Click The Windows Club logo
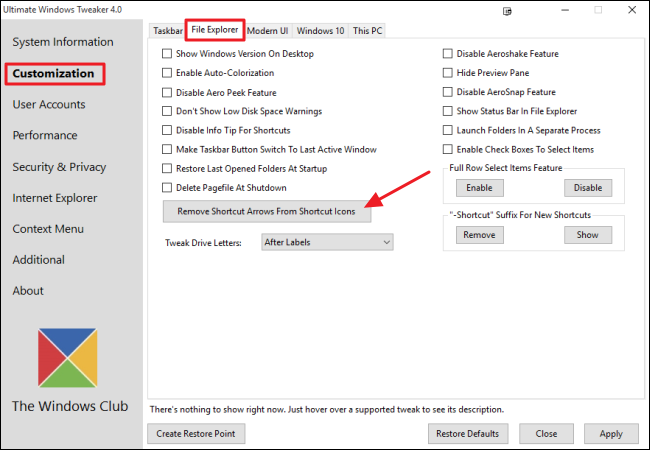This screenshot has width=650, height=450. 68,358
